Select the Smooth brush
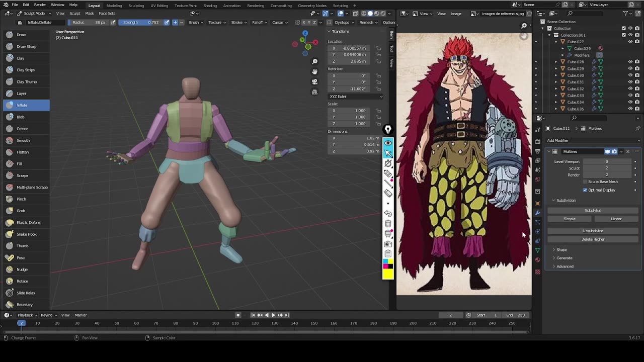This screenshot has height=362, width=644. tap(26, 140)
